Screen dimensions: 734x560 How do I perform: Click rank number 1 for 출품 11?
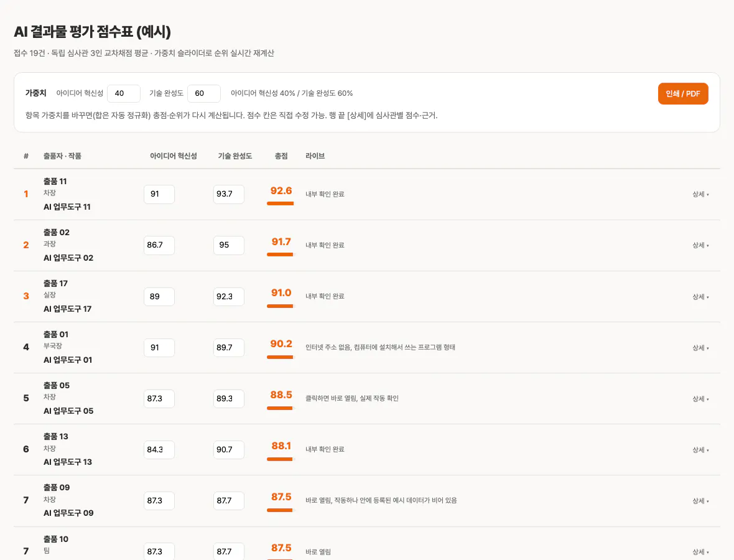pos(26,194)
